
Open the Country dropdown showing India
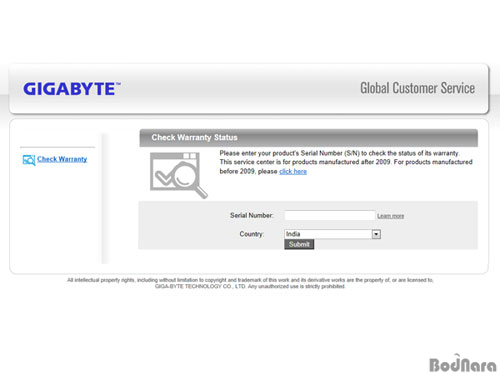click(x=332, y=234)
